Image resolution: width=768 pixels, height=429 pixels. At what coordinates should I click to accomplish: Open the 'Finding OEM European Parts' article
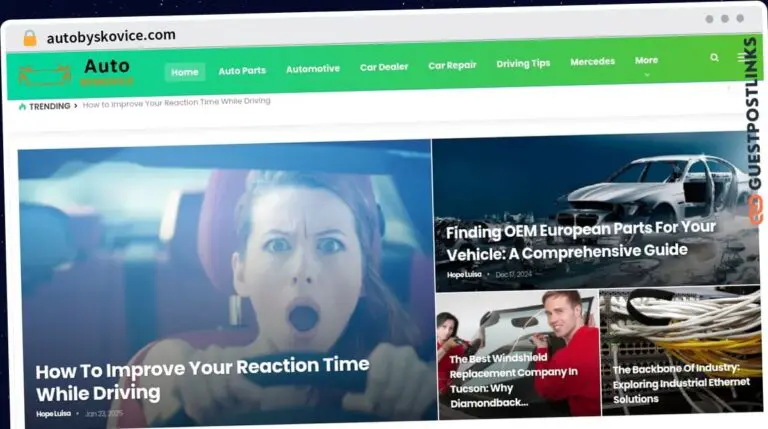pos(580,240)
